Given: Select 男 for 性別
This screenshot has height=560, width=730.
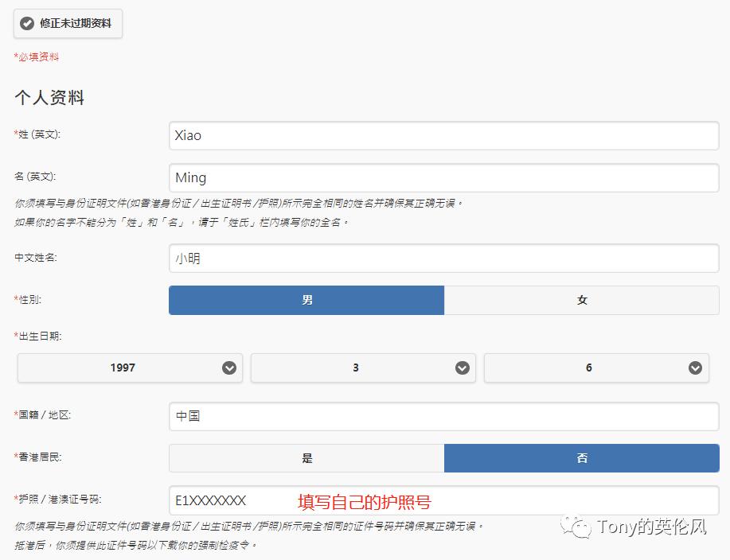Looking at the screenshot, I should (306, 300).
